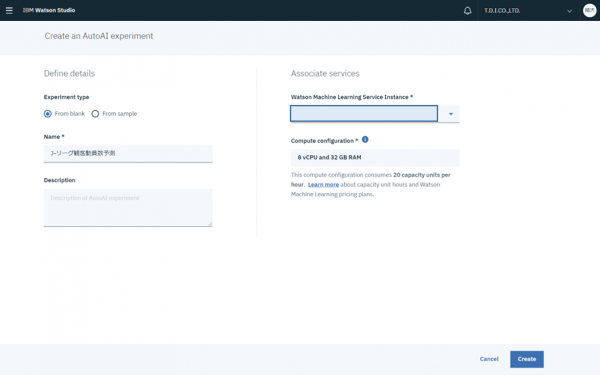Click the 8 vCPU and 32 GB RAM field

tap(375, 158)
